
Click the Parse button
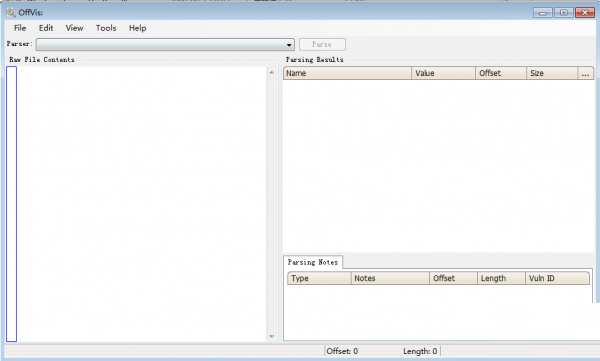tap(322, 44)
